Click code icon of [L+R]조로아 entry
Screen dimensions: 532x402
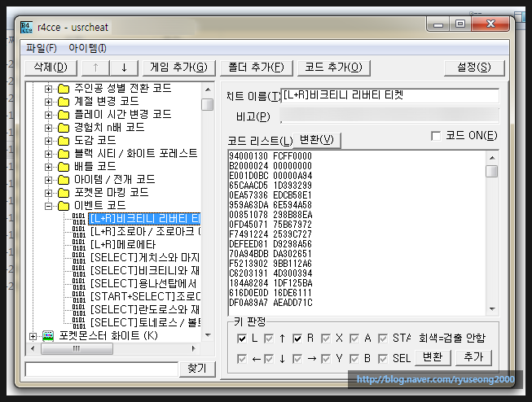[x=79, y=232]
